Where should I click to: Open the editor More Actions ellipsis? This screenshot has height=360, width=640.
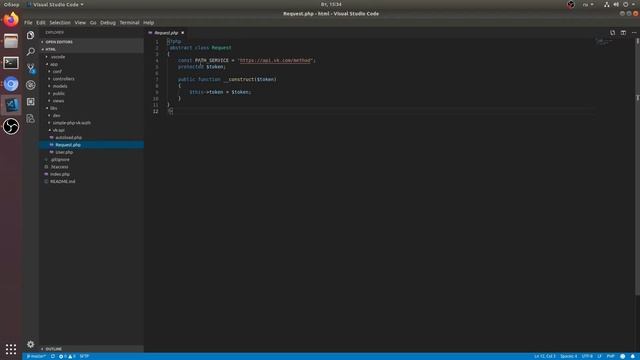pos(633,33)
